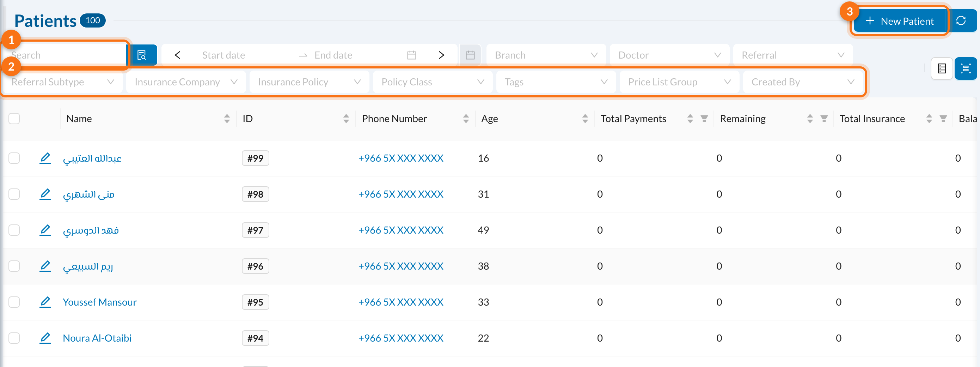Open the Created By dropdown
This screenshot has height=367, width=980.
pos(802,82)
